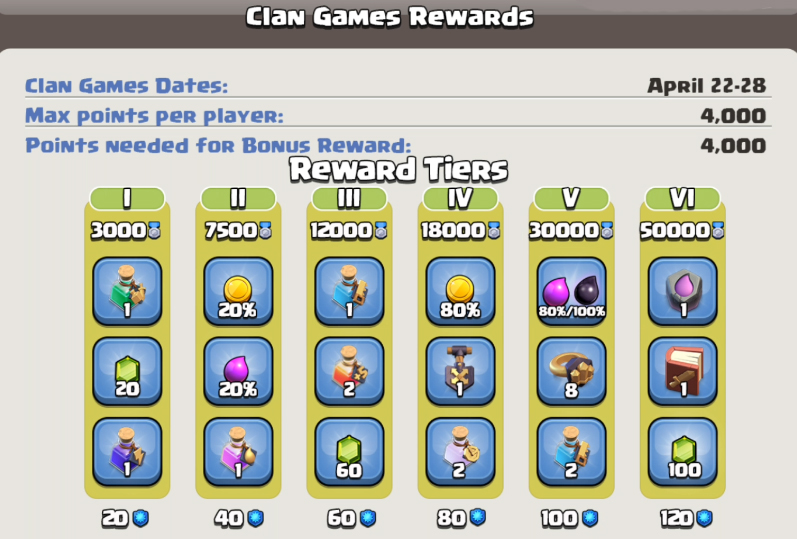Viewport: 797px width, 539px height.
Task: Open the Tier I tab header
Action: click(x=127, y=198)
